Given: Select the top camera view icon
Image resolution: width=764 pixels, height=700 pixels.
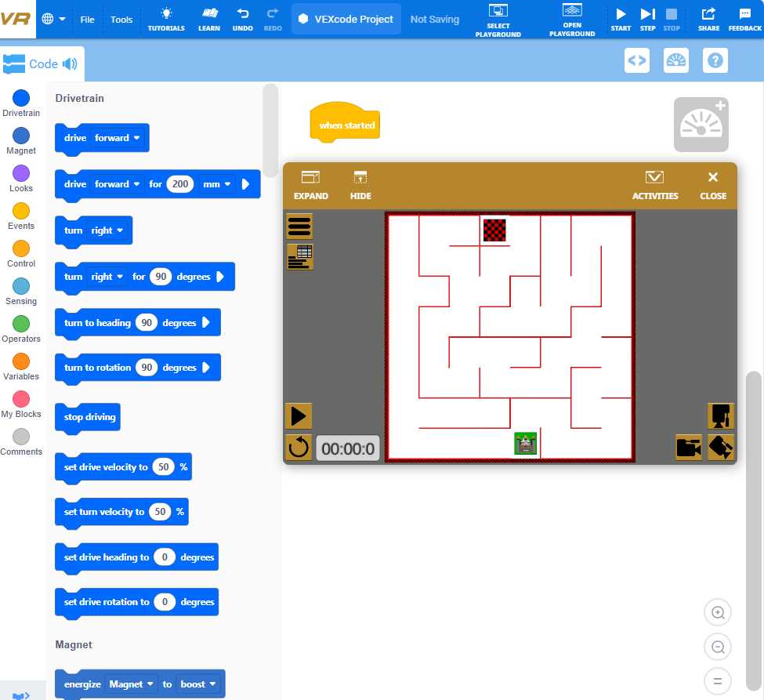Looking at the screenshot, I should pyautogui.click(x=721, y=416).
